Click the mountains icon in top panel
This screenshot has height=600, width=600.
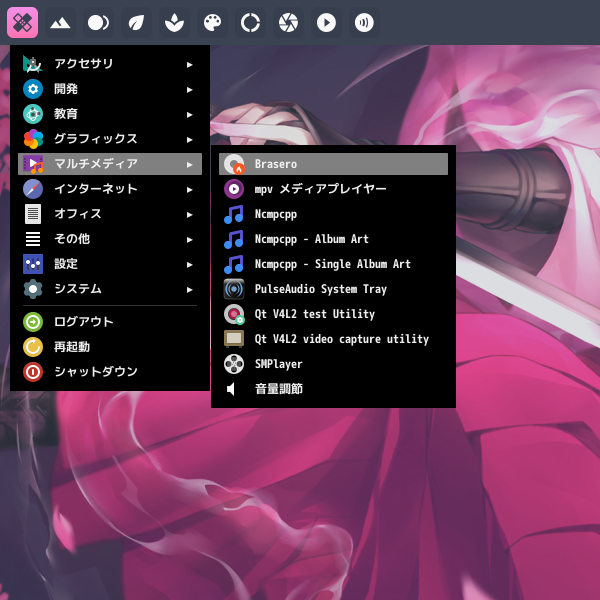60,23
